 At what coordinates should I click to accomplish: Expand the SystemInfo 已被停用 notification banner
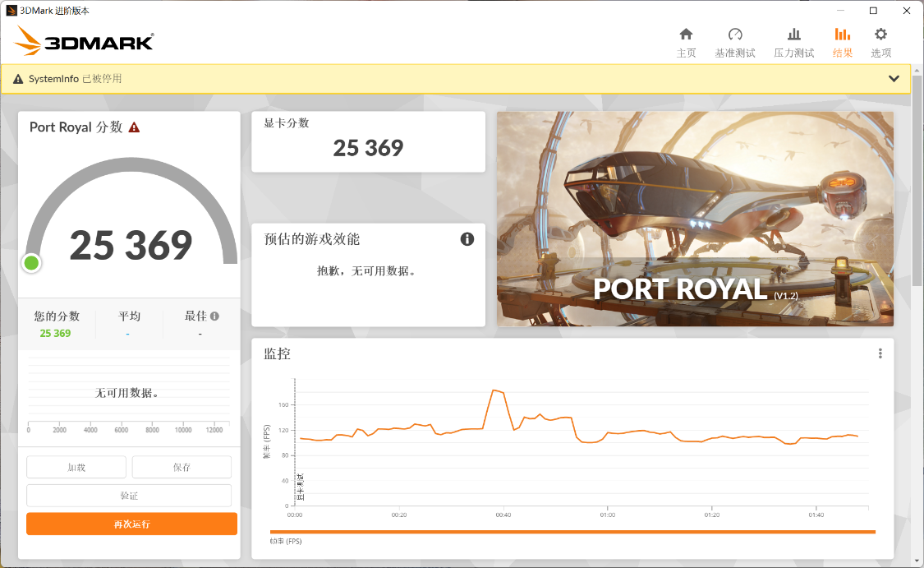(894, 79)
